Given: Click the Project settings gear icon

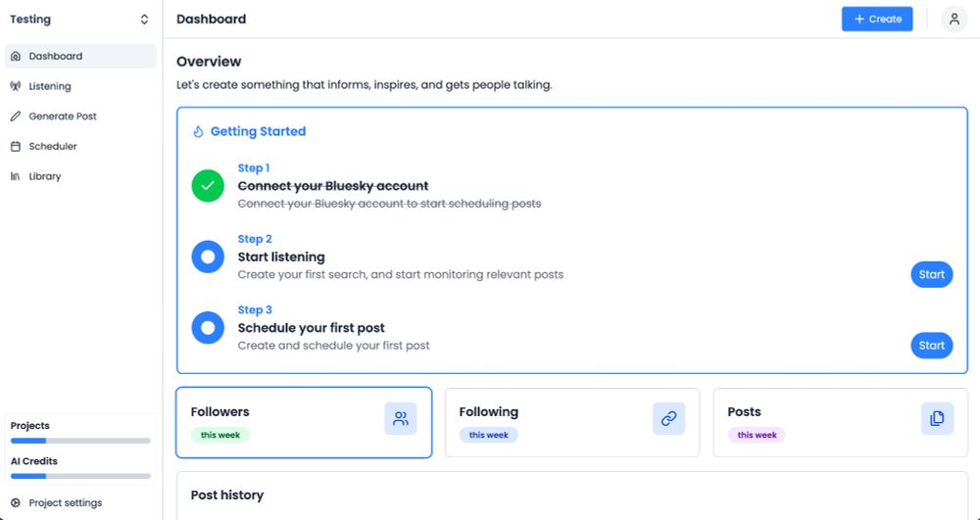Looking at the screenshot, I should point(16,503).
